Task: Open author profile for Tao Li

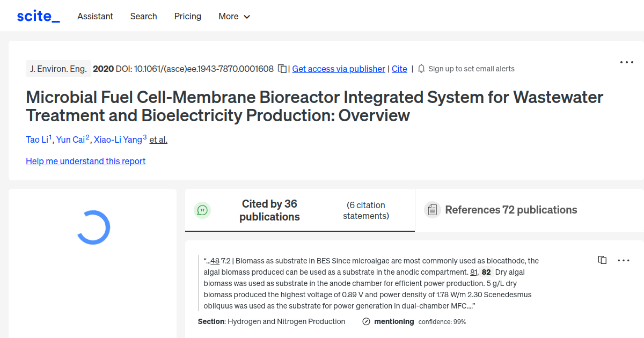Action: coord(38,139)
